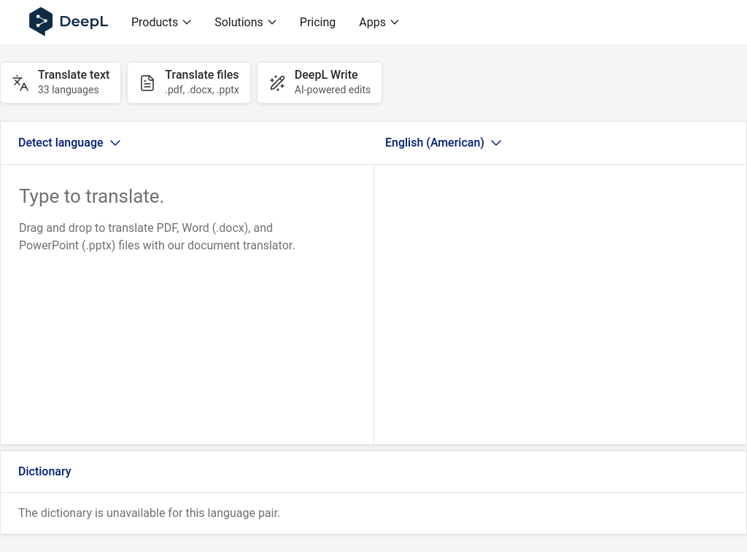Expand the Detect language source dropdown
This screenshot has height=560, width=747.
61,143
